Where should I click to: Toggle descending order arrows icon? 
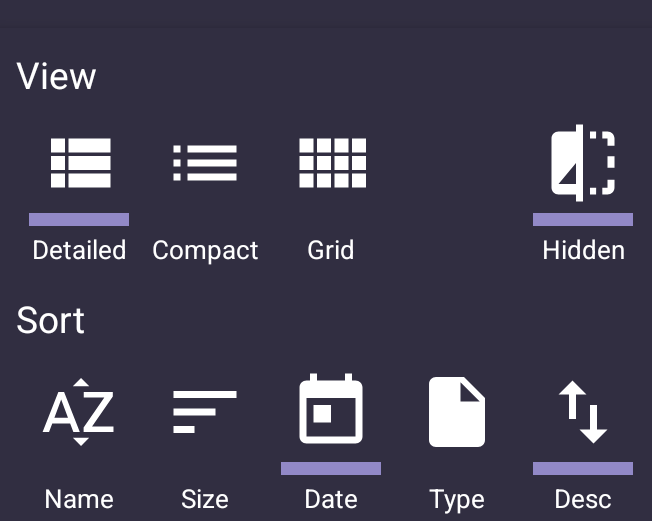point(583,412)
